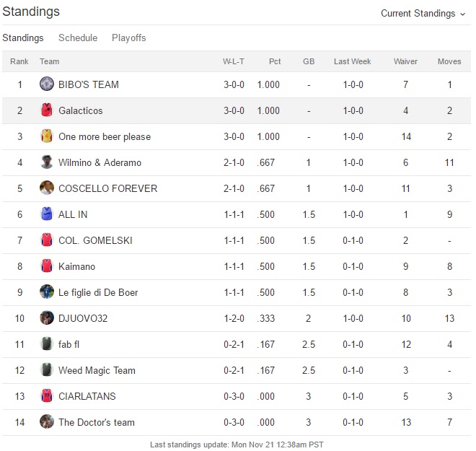476x451 pixels.
Task: Select the Standings tab
Action: click(x=23, y=38)
